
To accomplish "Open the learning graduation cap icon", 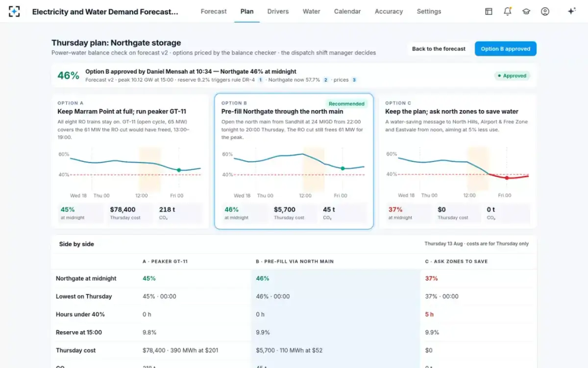I will [x=526, y=11].
